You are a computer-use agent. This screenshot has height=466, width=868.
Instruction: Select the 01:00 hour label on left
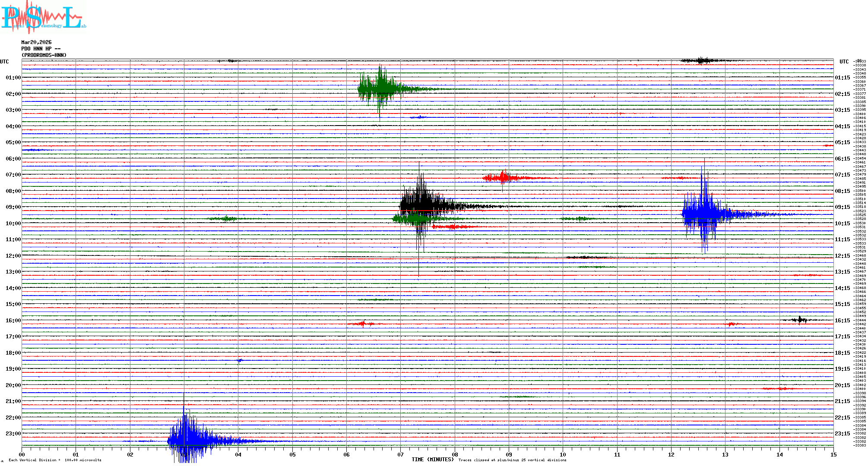(x=13, y=78)
